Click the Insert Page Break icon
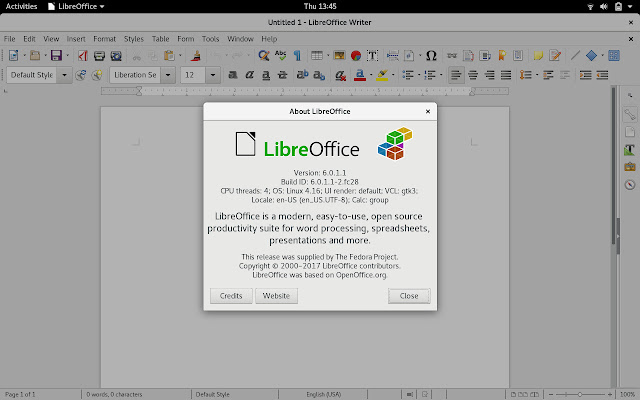The width and height of the screenshot is (640, 400). click(393, 55)
